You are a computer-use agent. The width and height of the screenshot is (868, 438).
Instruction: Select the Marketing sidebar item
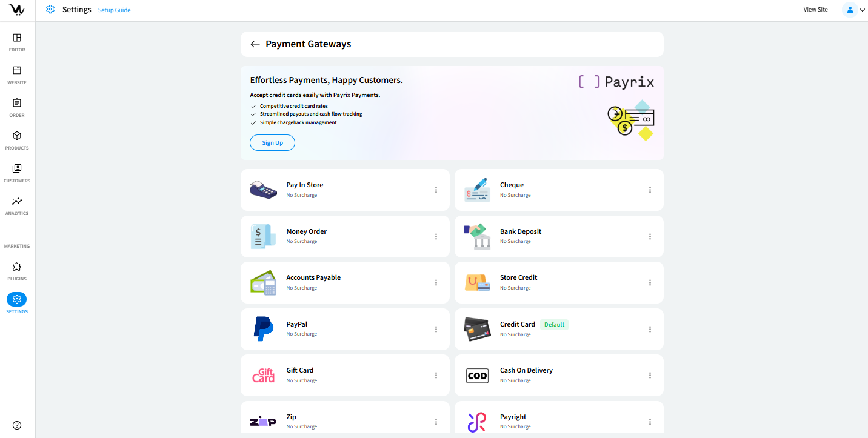(x=17, y=246)
